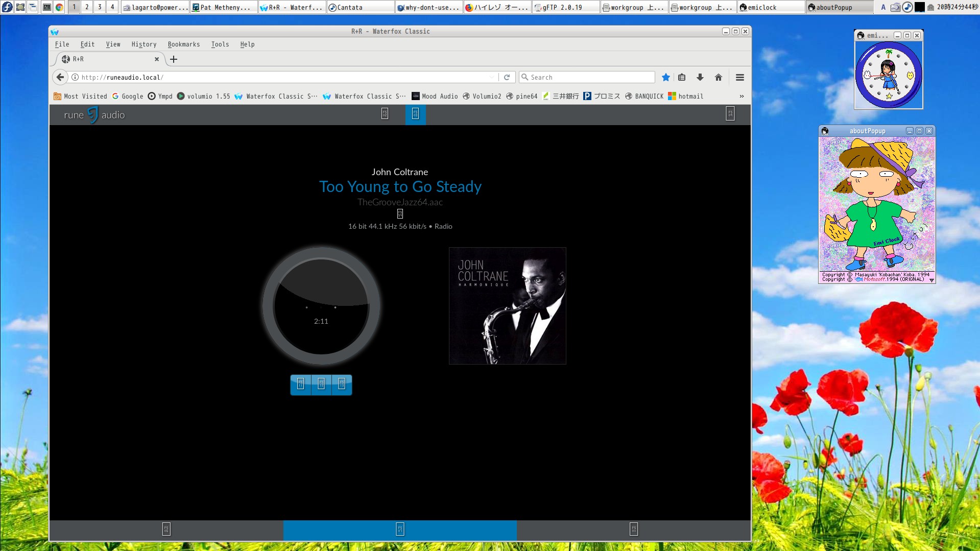Launch Chrome from the top panel
This screenshot has width=980, height=551.
click(59, 7)
